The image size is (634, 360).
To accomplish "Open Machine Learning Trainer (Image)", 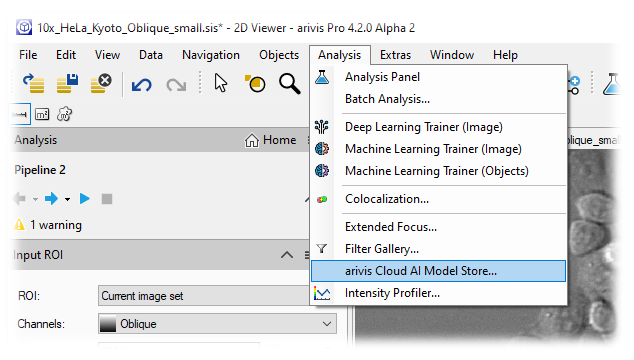I will click(x=439, y=149).
